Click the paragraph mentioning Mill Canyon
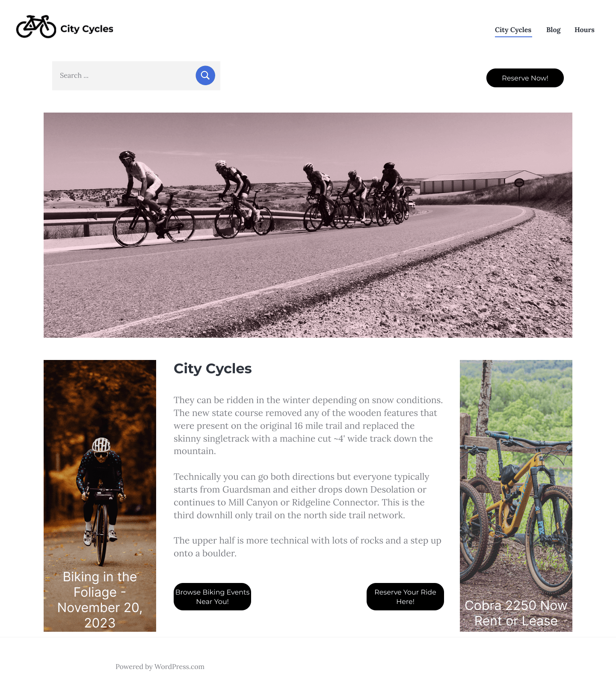 pos(302,496)
